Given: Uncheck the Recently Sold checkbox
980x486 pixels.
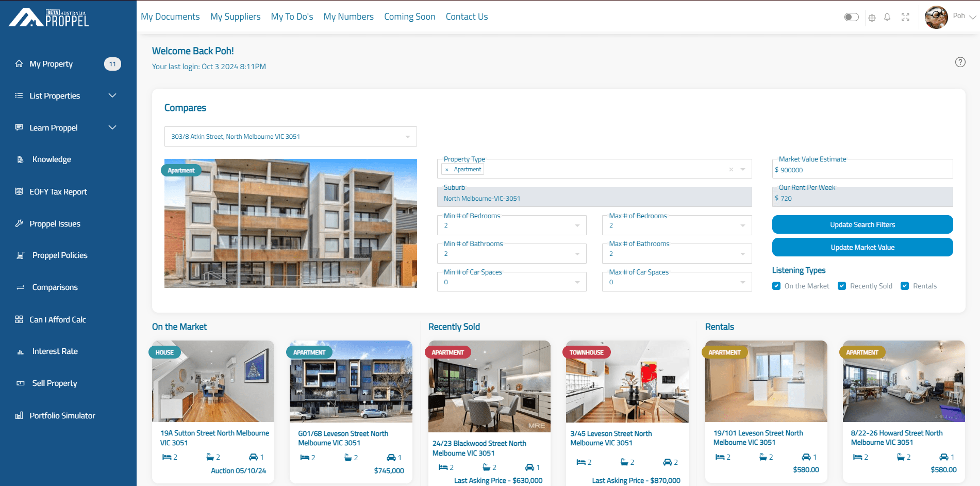Looking at the screenshot, I should pyautogui.click(x=842, y=286).
